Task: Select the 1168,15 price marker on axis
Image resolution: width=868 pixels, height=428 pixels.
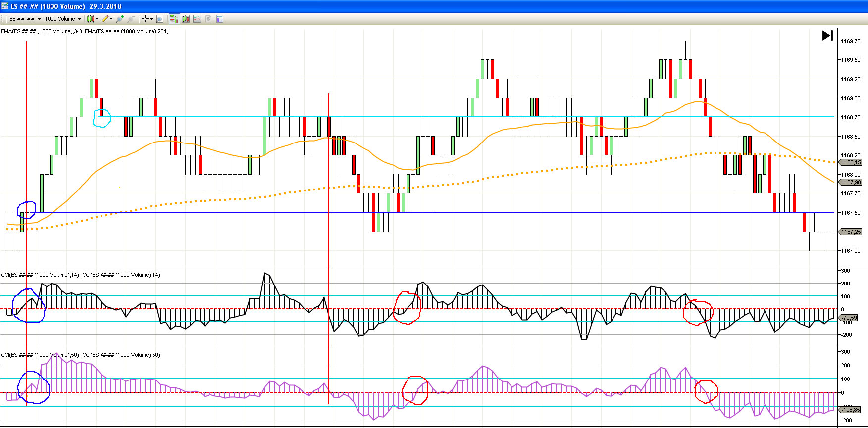Action: pos(851,162)
